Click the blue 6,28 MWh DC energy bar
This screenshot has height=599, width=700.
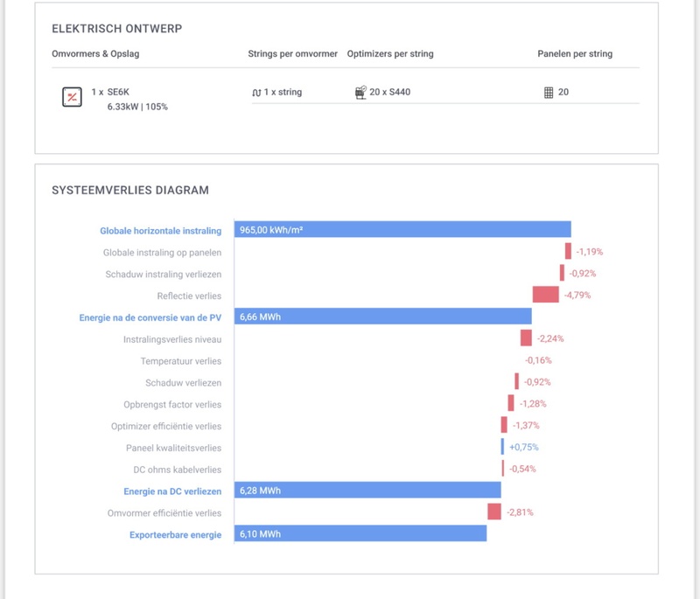tap(367, 491)
